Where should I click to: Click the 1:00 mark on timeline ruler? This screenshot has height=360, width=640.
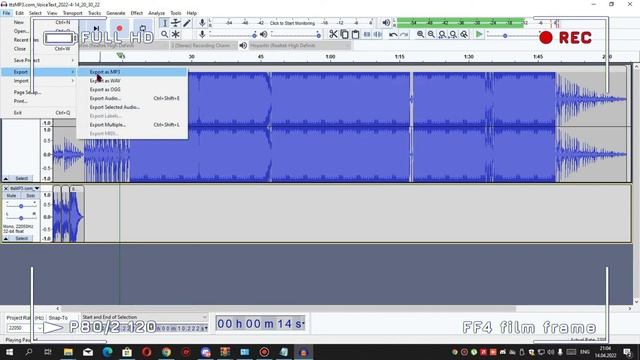pyautogui.click(x=330, y=57)
